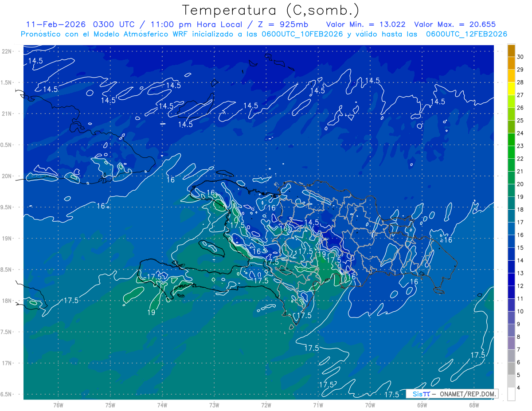Click the "23" label on the color scale
Screen dimensions: 532x411
point(520,146)
